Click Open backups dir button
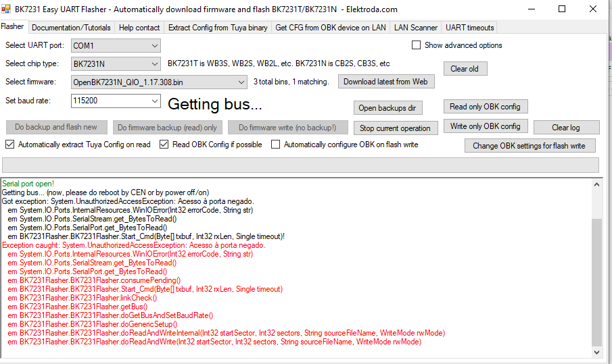This screenshot has height=364, width=612. [388, 108]
